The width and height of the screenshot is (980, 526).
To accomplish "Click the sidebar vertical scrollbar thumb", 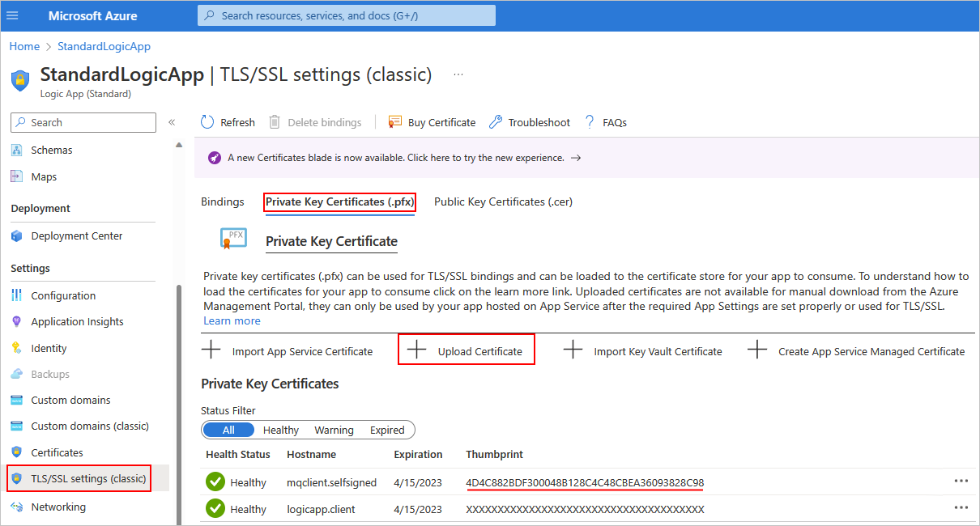I will click(179, 405).
